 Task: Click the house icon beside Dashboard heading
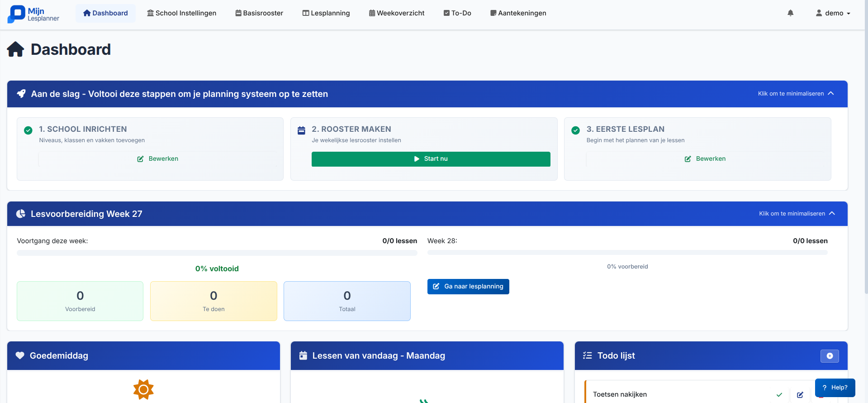click(x=15, y=49)
